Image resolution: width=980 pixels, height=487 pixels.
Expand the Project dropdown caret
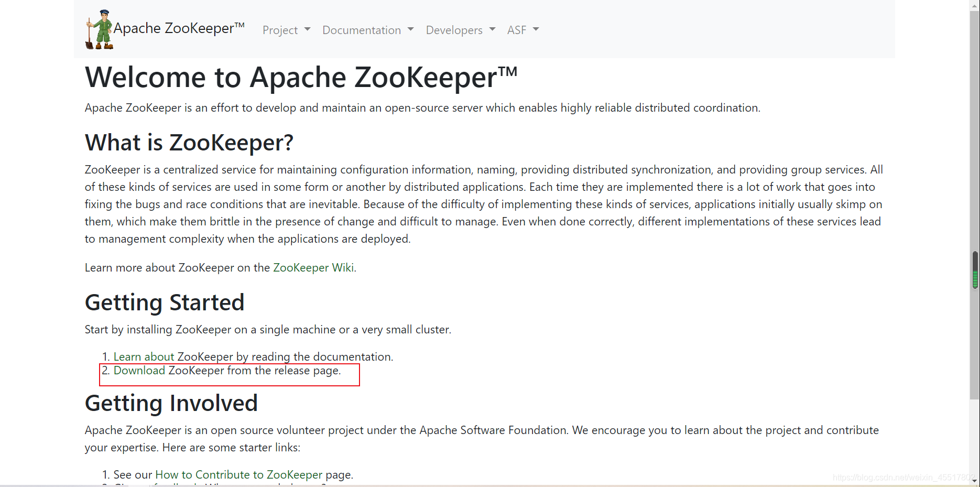307,29
